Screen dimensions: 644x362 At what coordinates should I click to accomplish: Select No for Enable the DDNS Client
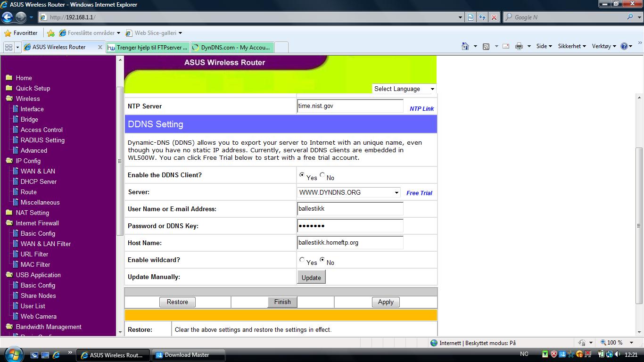[x=322, y=175]
